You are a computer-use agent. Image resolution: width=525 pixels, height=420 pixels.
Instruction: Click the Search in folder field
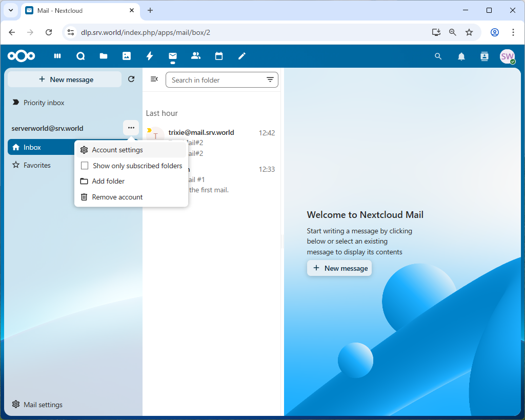coord(215,80)
